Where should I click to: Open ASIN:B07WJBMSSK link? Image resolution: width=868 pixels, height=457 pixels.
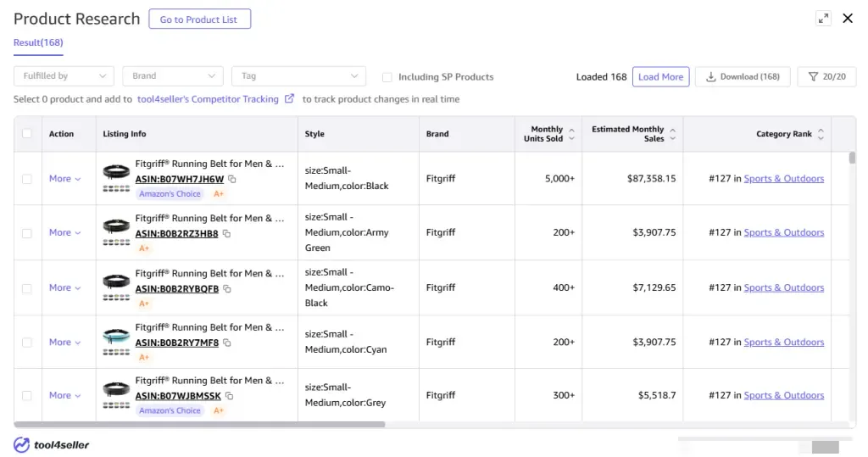click(x=178, y=396)
